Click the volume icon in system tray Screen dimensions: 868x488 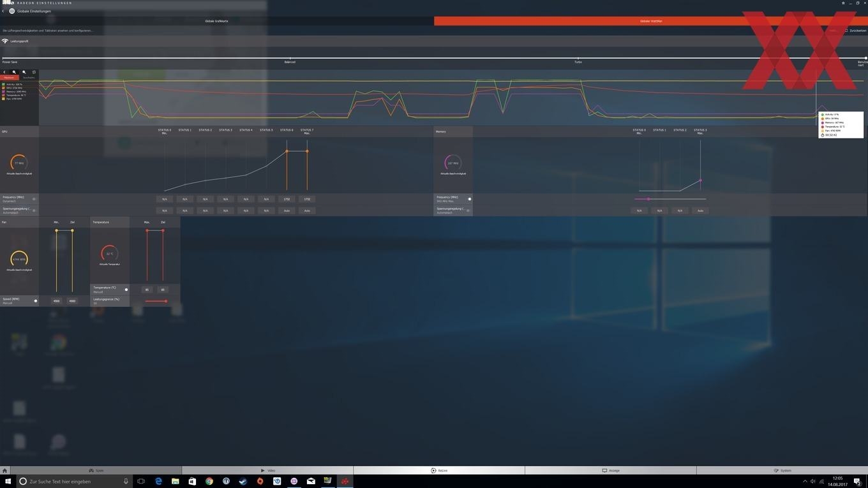point(812,482)
